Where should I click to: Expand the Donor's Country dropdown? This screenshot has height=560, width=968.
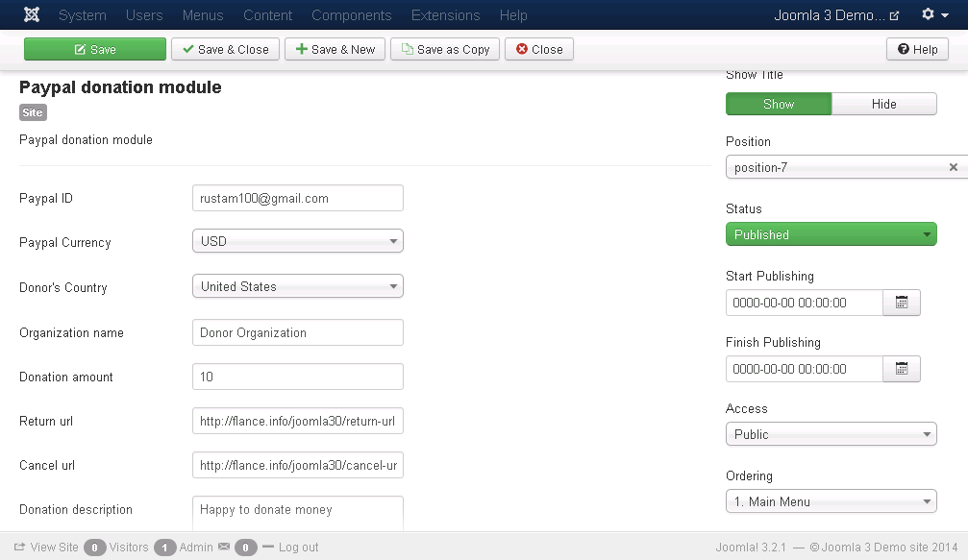click(298, 286)
